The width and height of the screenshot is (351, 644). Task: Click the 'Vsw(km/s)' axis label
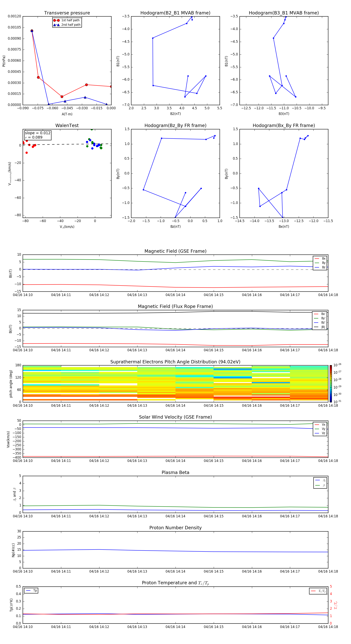coord(8,439)
